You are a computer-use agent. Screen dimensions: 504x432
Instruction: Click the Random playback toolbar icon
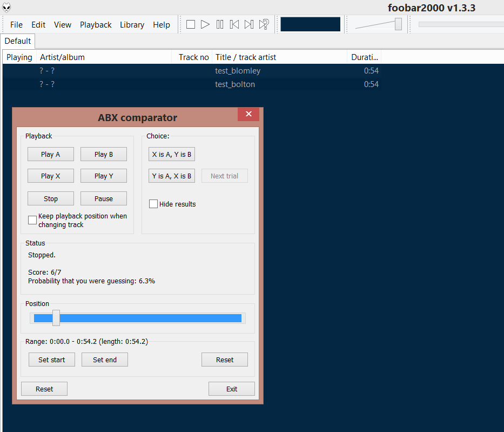pyautogui.click(x=264, y=24)
